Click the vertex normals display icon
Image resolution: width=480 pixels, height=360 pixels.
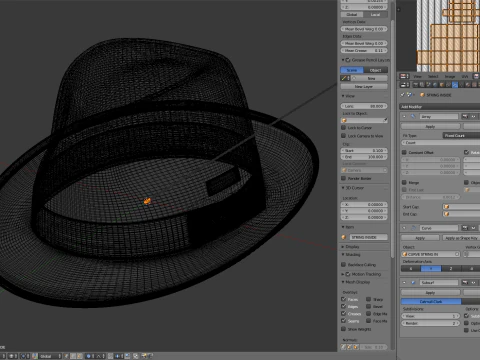click(343, 347)
